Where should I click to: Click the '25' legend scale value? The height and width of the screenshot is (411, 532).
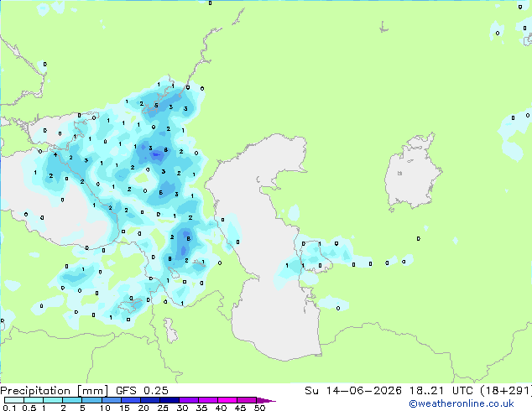tap(163, 408)
